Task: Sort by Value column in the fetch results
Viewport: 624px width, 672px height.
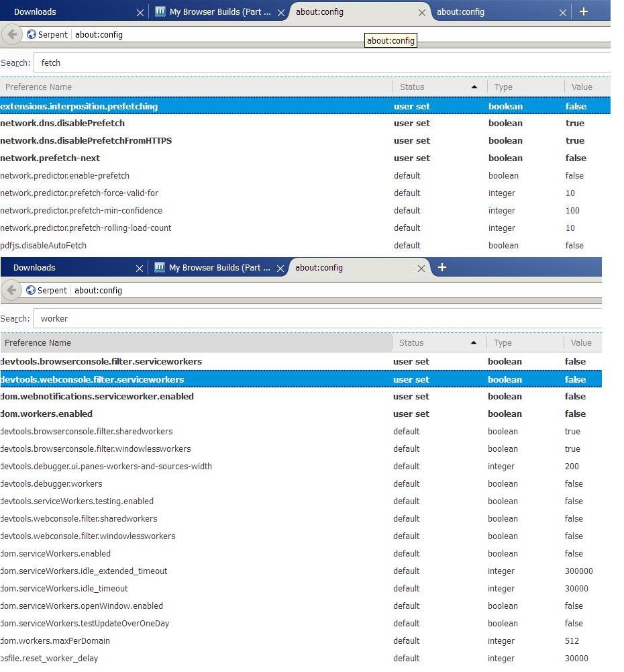Action: (588, 87)
